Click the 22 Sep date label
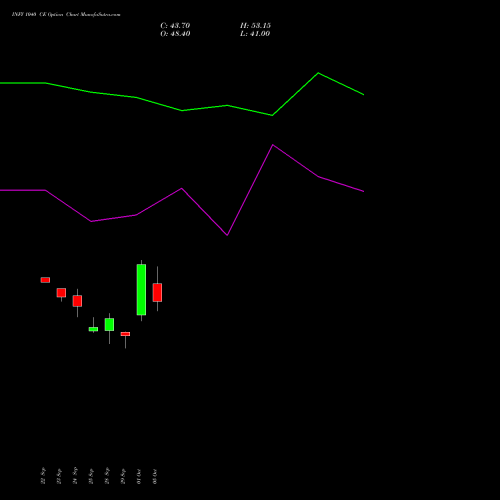The width and height of the screenshot is (500, 500). [x=43, y=476]
